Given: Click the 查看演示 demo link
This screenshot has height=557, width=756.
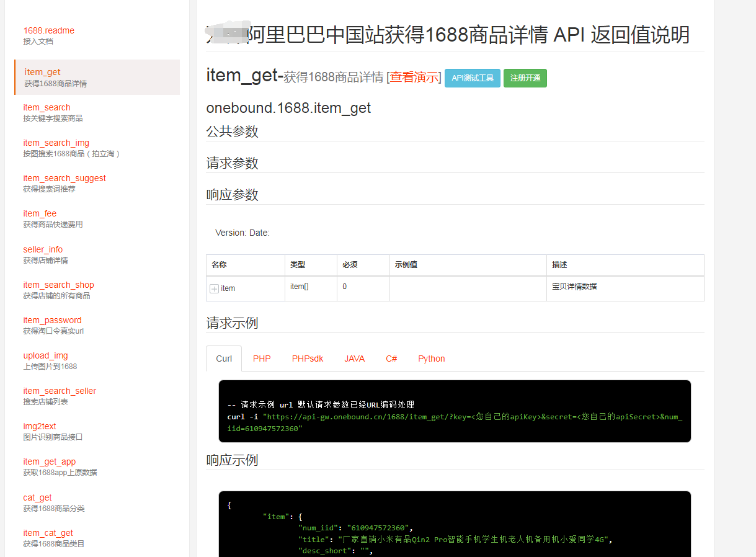Looking at the screenshot, I should pos(414,78).
